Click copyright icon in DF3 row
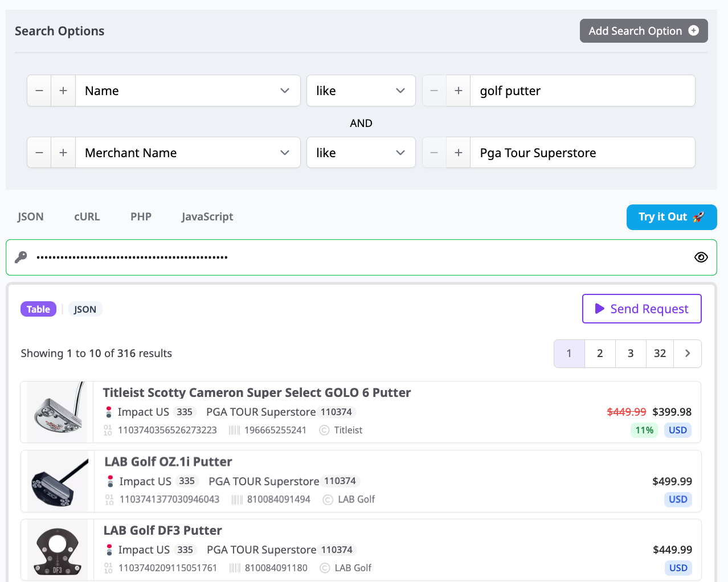728x582 pixels. point(325,568)
